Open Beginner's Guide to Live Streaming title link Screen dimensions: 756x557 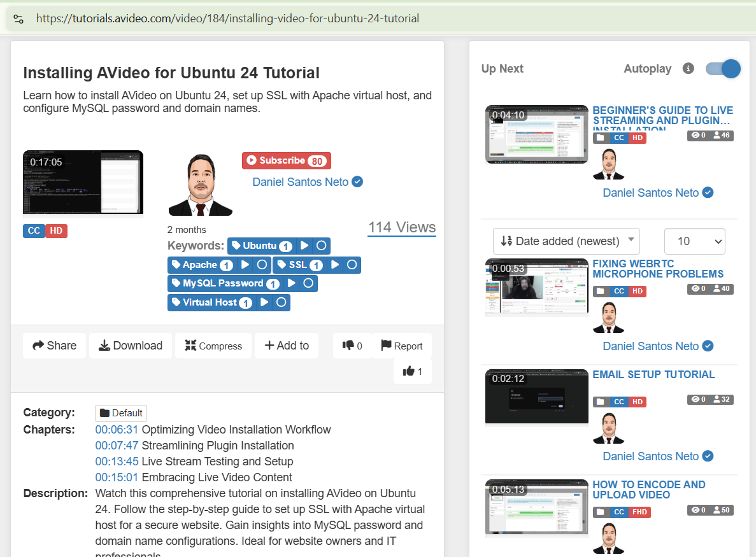(x=663, y=117)
